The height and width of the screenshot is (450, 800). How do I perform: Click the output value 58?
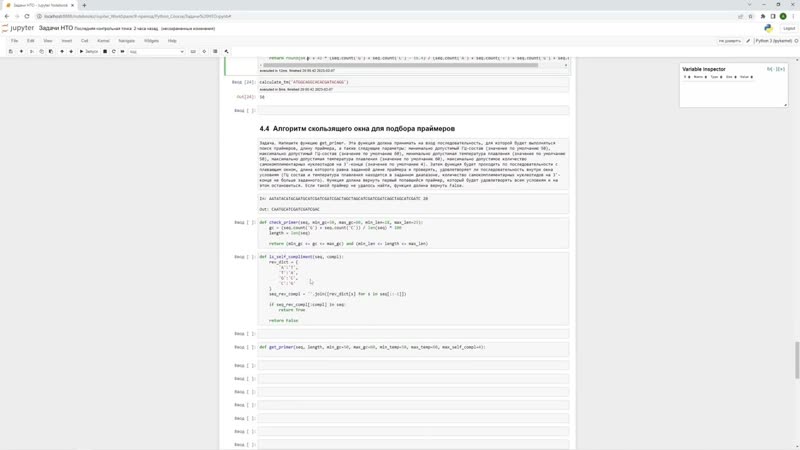pyautogui.click(x=262, y=97)
